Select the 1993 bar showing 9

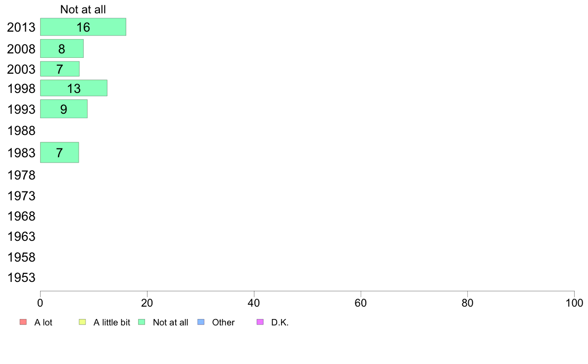64,109
